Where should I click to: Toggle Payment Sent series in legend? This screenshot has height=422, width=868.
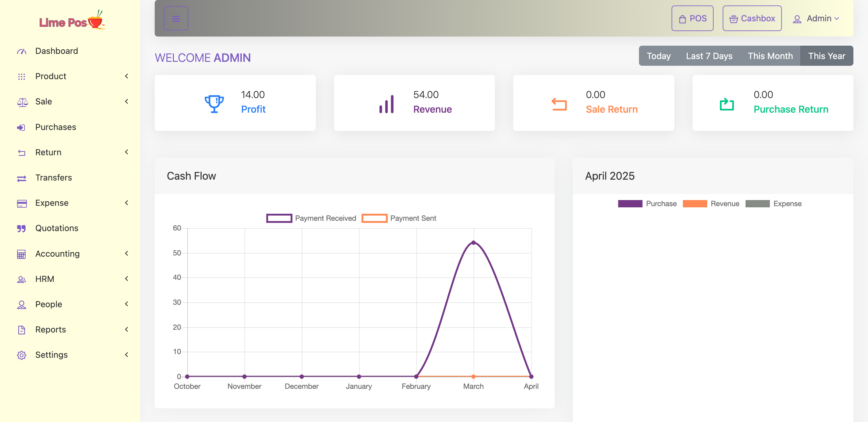[x=399, y=218]
